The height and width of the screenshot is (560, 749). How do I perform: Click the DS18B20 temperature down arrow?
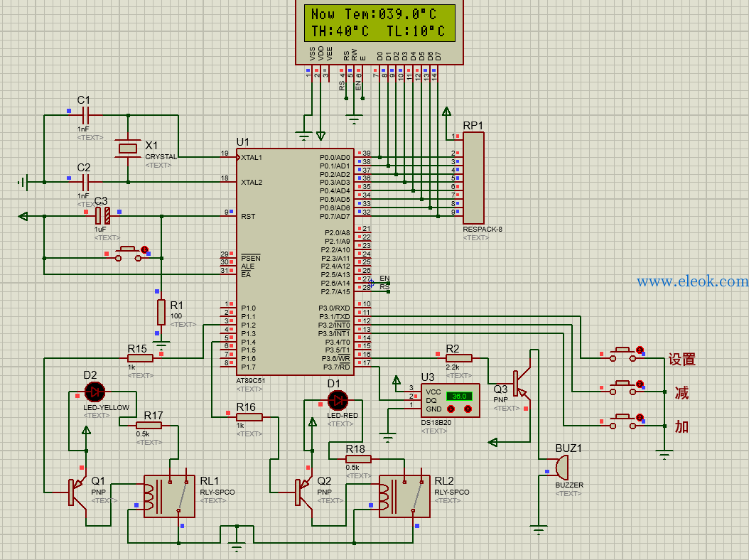point(451,409)
